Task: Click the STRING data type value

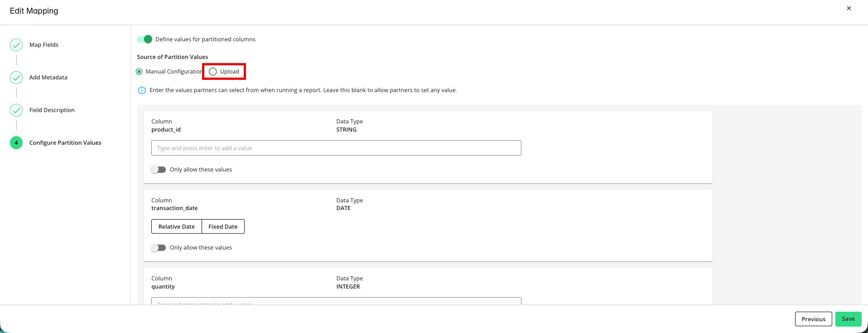Action: pyautogui.click(x=347, y=130)
